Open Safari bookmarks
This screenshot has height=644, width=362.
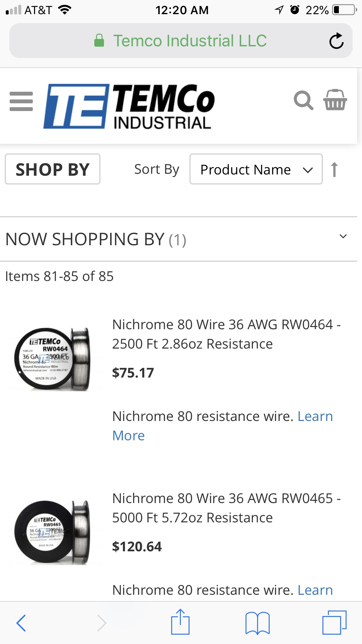coord(257,623)
